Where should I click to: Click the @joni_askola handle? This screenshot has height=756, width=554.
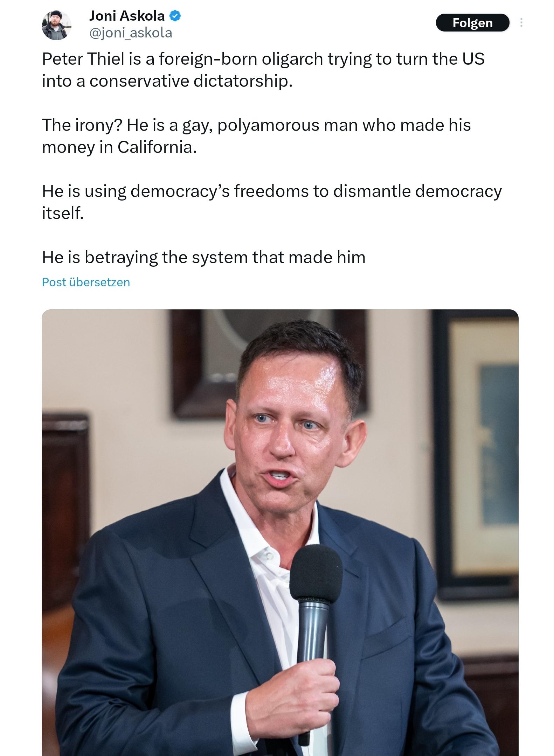tap(131, 33)
